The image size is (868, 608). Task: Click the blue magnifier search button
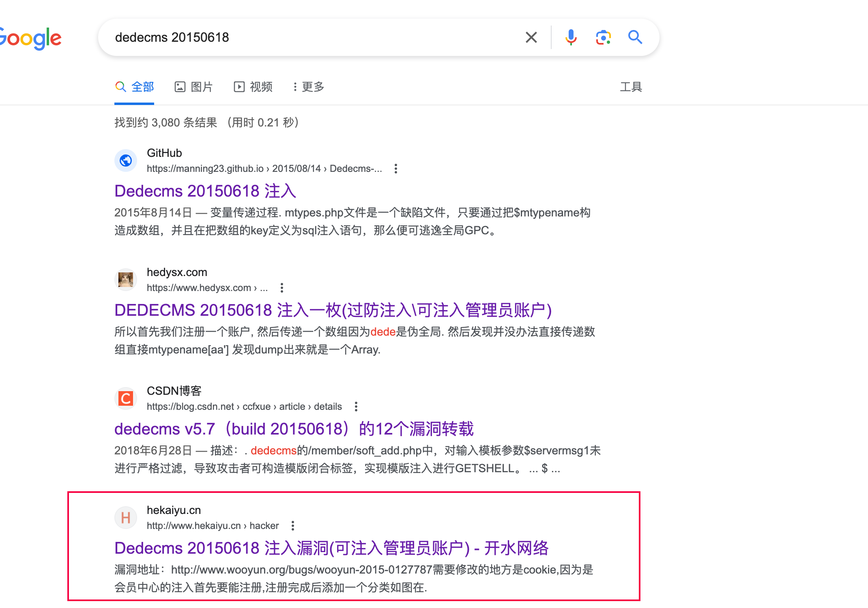tap(635, 37)
